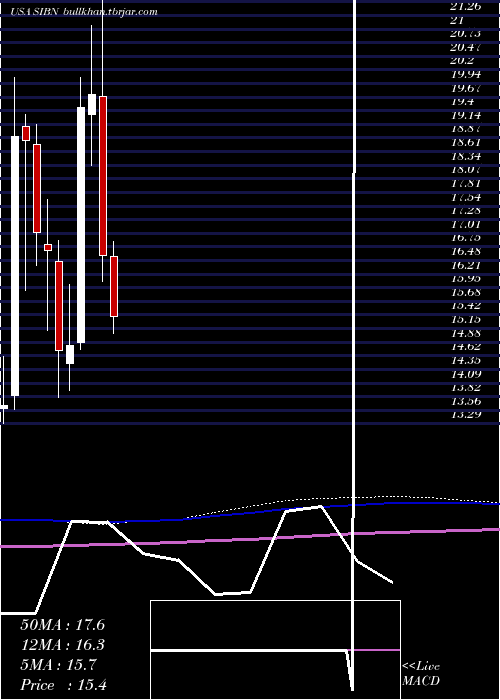Click the 12MA : 16.3 label
The width and height of the screenshot is (500, 700).
[62, 645]
